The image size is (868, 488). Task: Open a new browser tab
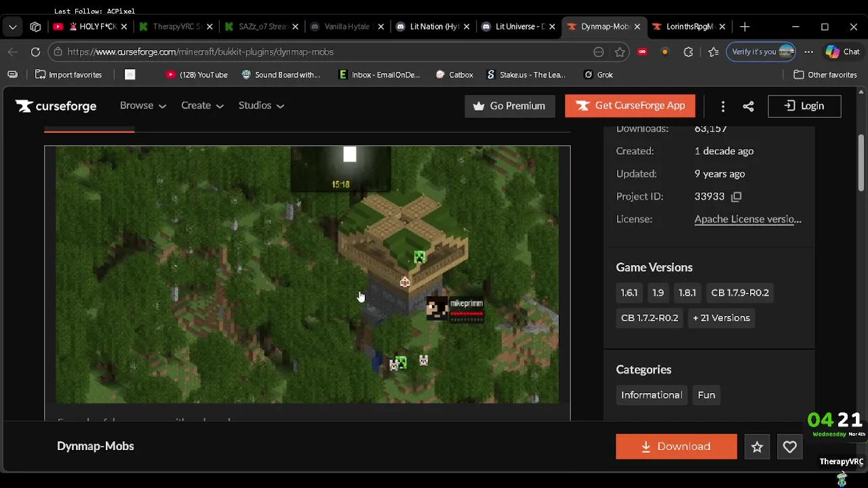pyautogui.click(x=745, y=26)
